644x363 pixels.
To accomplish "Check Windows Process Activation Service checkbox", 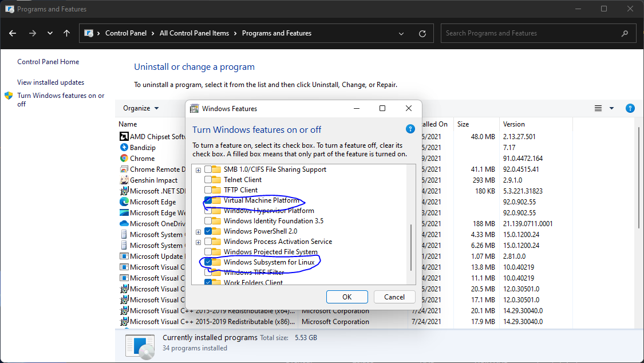I will click(x=208, y=242).
